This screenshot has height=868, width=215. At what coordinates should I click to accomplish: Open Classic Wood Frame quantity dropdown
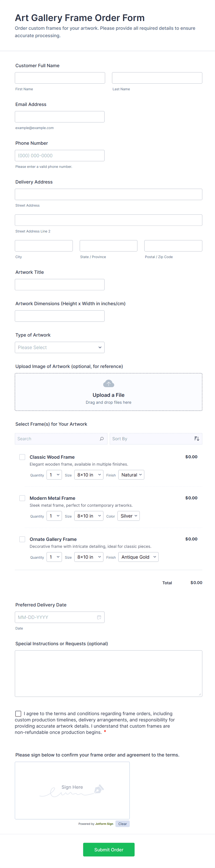coord(54,475)
